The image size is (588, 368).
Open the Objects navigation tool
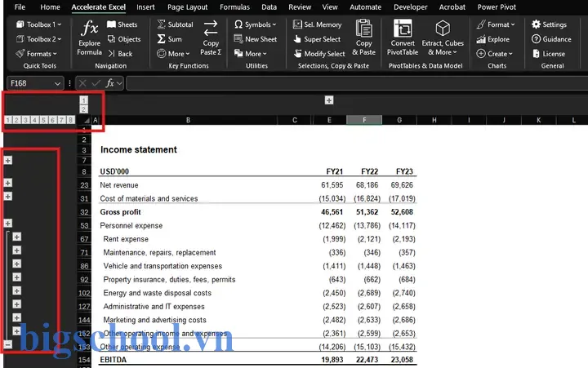pos(124,39)
